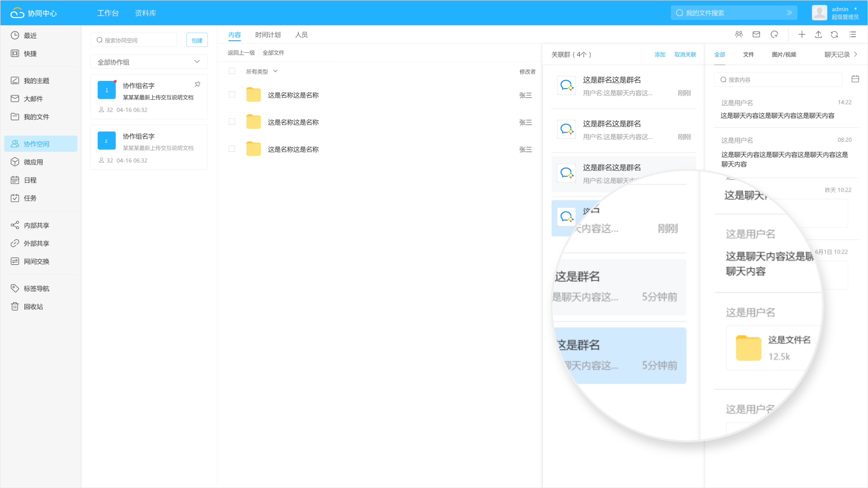Click the refresh/sync icon in the toolbar
This screenshot has width=868, height=488.
coord(834,34)
